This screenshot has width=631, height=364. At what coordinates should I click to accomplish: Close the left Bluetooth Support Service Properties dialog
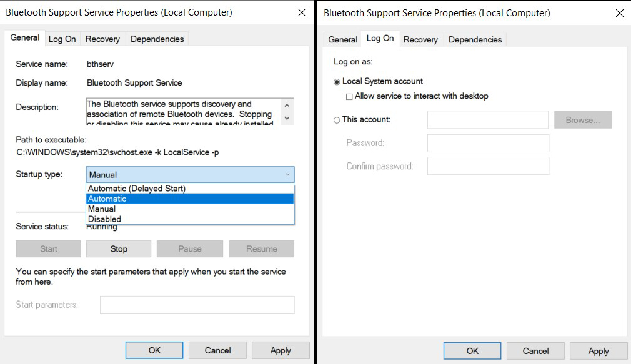point(301,12)
